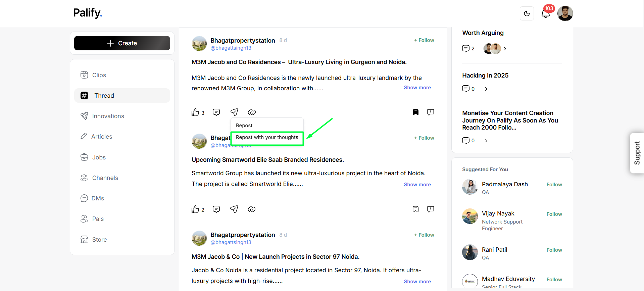Open Monetise Your Content Creation thread title

tap(510, 120)
